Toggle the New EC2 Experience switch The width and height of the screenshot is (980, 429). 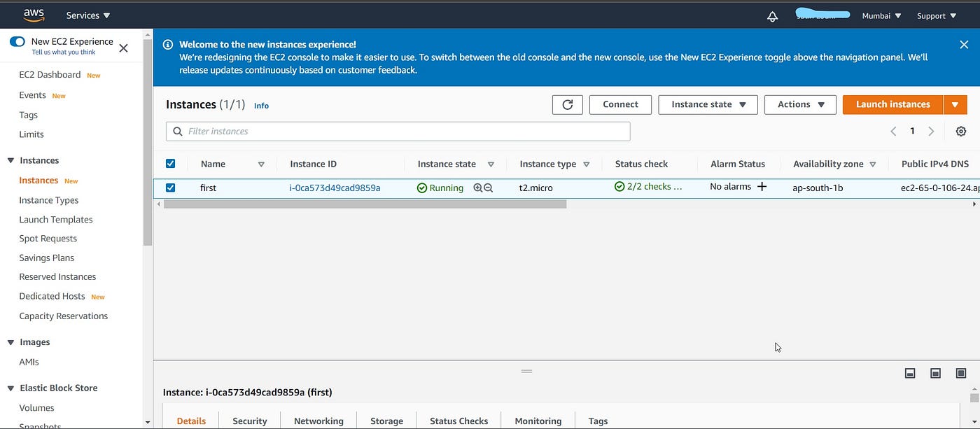(17, 42)
